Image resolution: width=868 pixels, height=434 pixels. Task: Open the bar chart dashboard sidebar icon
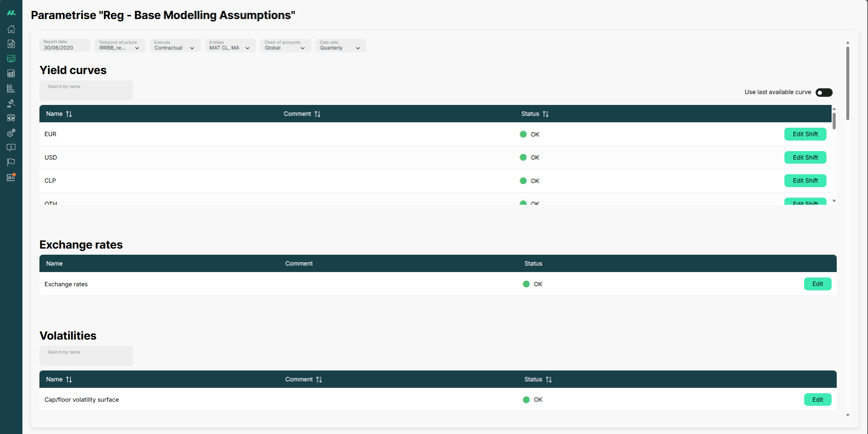point(11,73)
